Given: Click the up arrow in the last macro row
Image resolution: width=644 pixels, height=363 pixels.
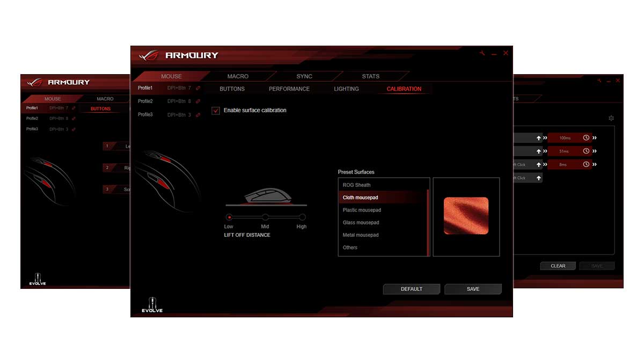Looking at the screenshot, I should click(538, 178).
